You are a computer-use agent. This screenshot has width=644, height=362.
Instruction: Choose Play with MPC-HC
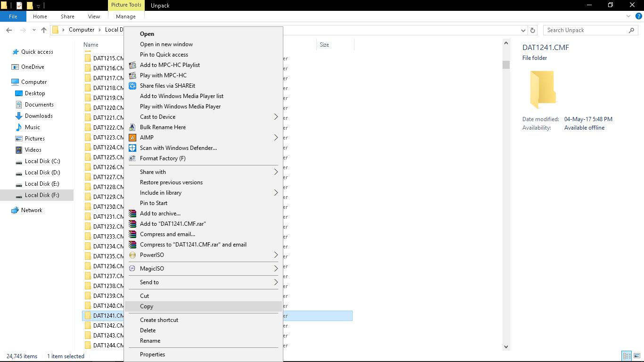pos(163,75)
